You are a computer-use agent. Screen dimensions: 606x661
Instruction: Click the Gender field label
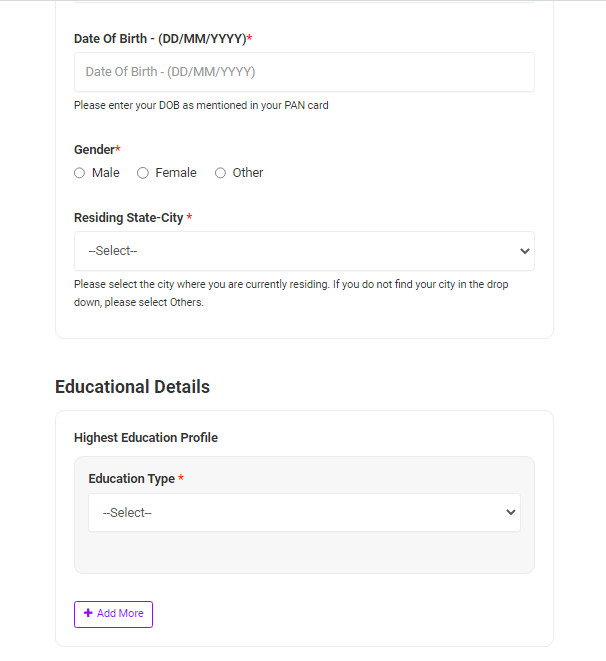pyautogui.click(x=94, y=150)
